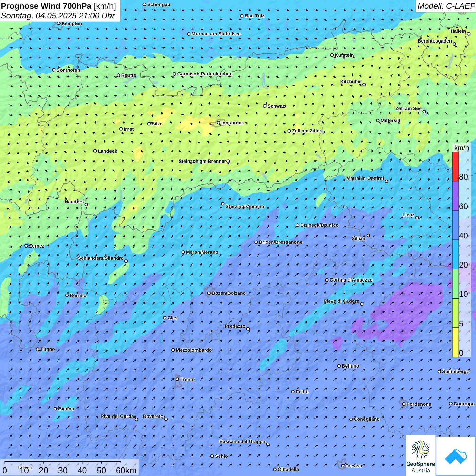Click the Innsbruck city label

tap(233, 123)
